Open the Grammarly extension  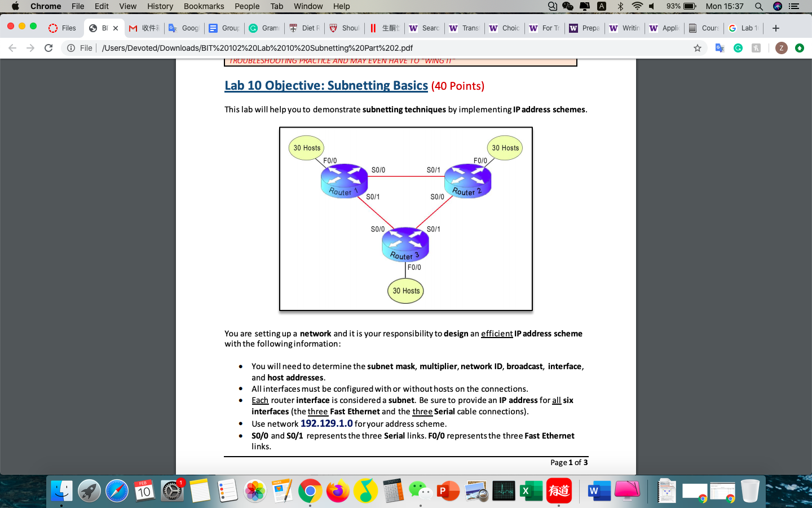point(739,48)
